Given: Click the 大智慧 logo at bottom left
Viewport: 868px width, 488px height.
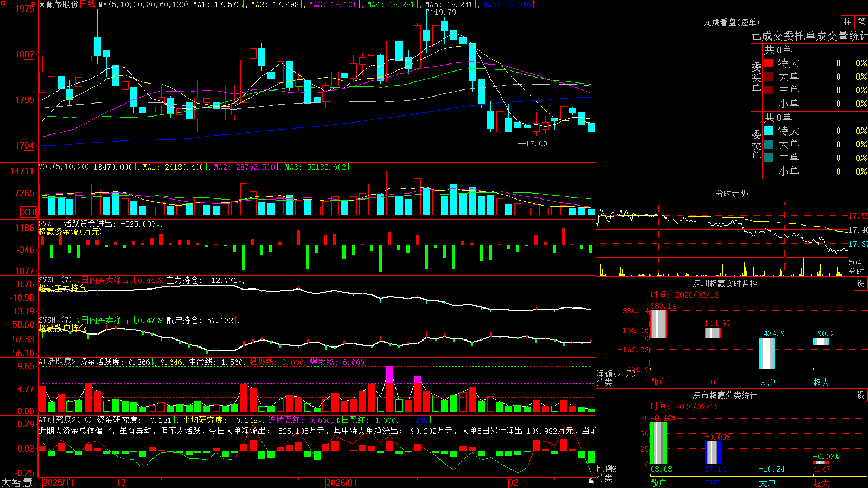Looking at the screenshot, I should 17,483.
